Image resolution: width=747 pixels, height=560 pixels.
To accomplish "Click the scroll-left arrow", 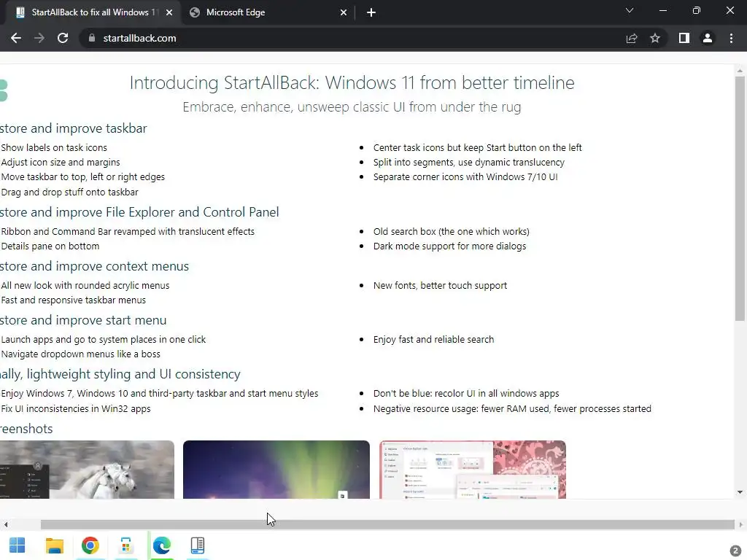I will tap(6, 525).
